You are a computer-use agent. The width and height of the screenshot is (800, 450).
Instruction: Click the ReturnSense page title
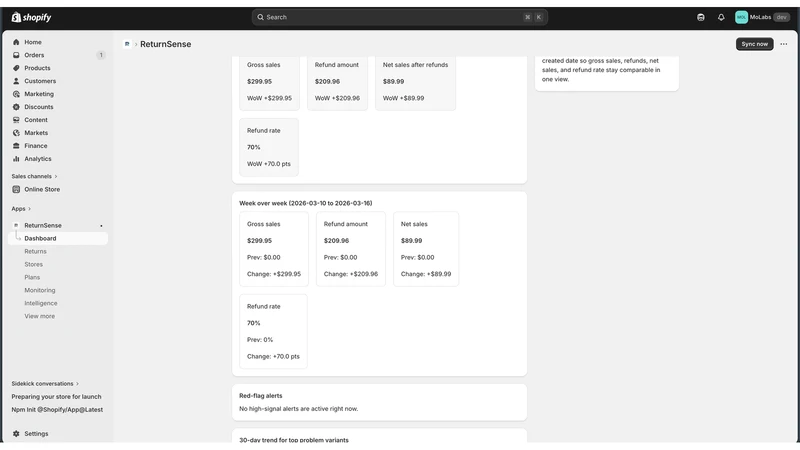(x=166, y=44)
